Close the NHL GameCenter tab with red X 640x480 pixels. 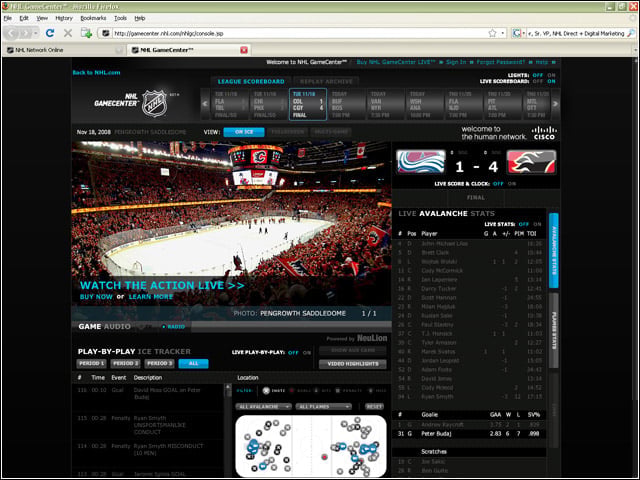coord(244,50)
